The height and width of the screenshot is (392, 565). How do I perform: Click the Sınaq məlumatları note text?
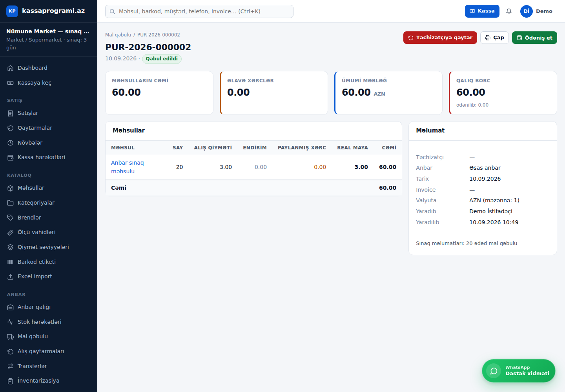coord(467,243)
